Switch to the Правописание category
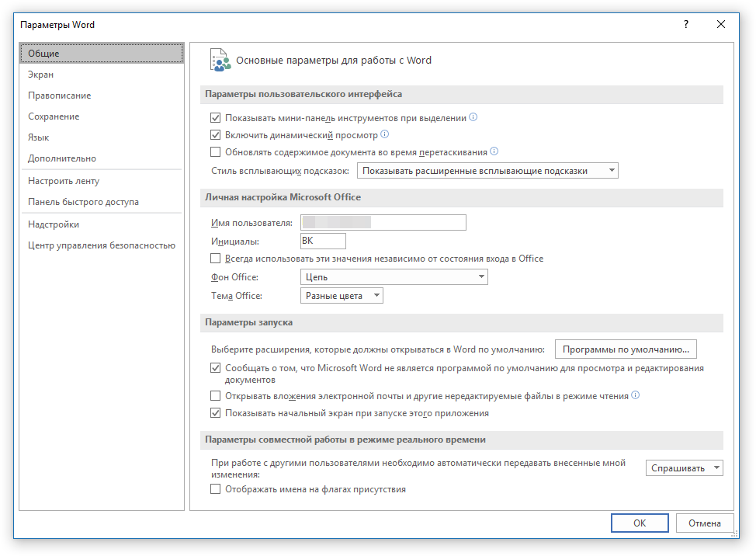 (x=60, y=96)
